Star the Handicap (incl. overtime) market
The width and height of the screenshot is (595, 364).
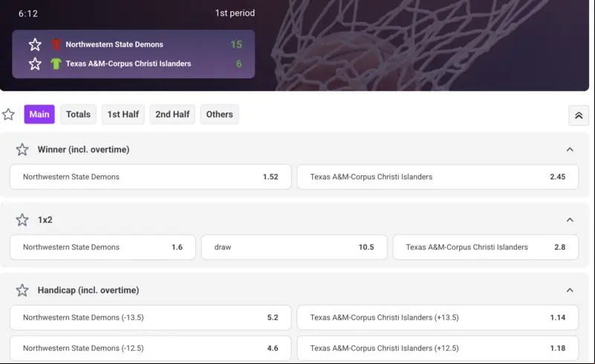pos(22,290)
